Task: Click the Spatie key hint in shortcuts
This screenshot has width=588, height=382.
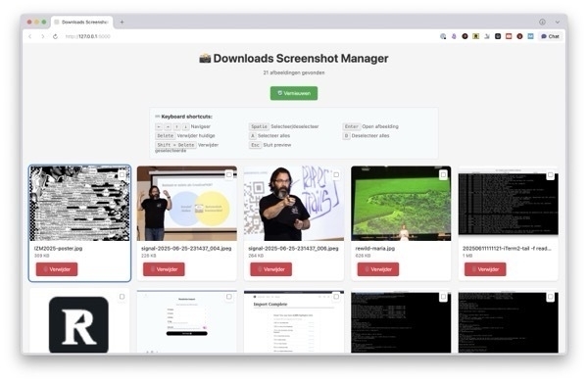Action: 259,126
